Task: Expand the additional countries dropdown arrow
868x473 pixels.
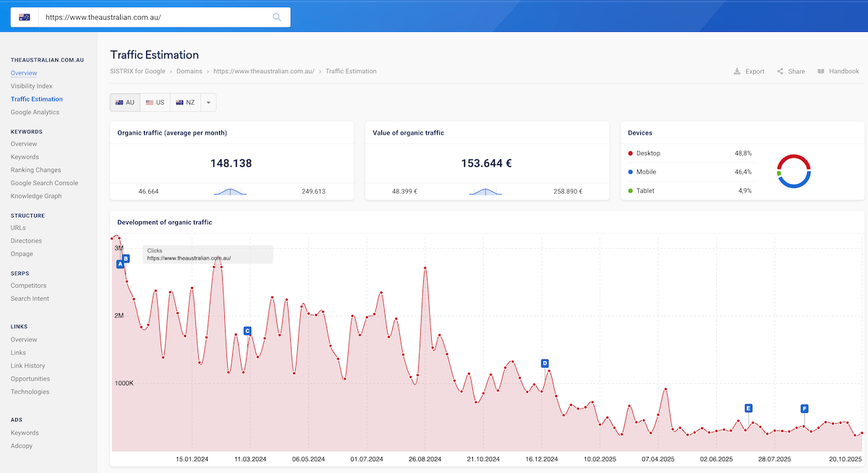Action: [208, 103]
